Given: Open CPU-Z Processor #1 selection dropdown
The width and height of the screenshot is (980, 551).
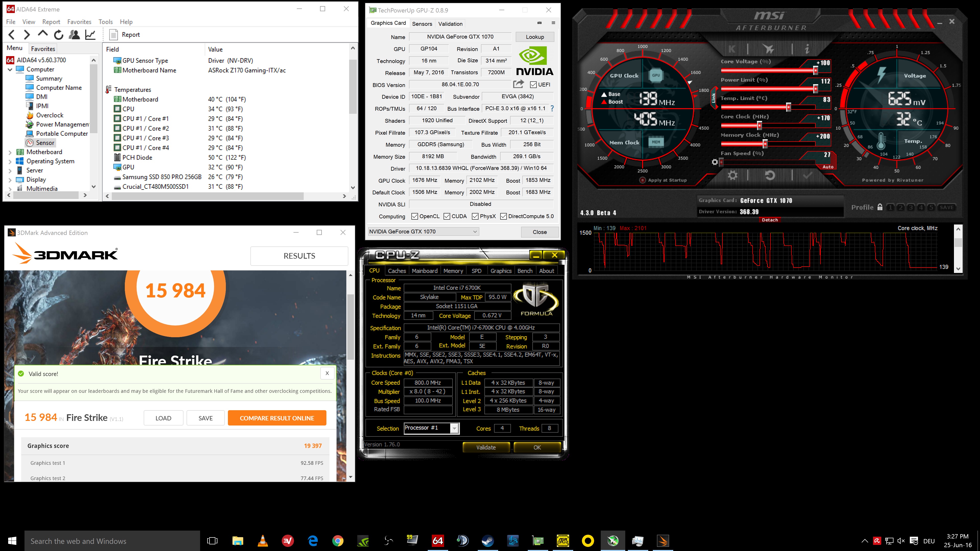Looking at the screenshot, I should pyautogui.click(x=431, y=428).
